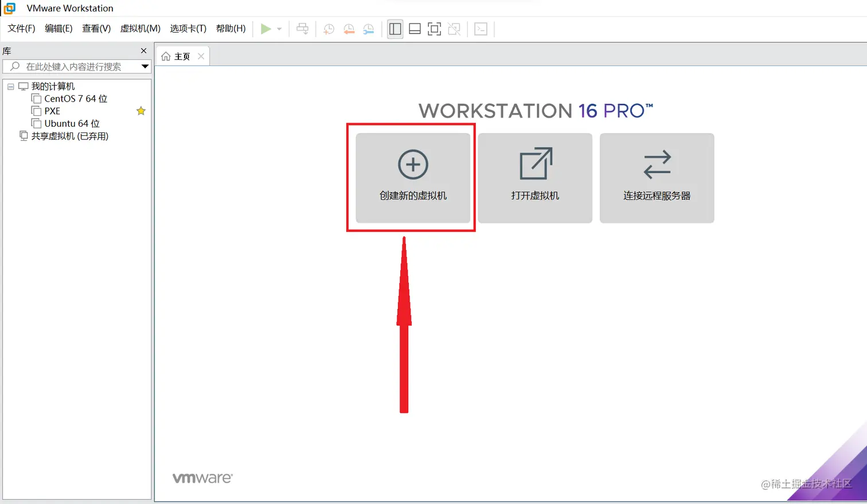
Task: Toggle the library sidebar view icon
Action: click(x=395, y=29)
